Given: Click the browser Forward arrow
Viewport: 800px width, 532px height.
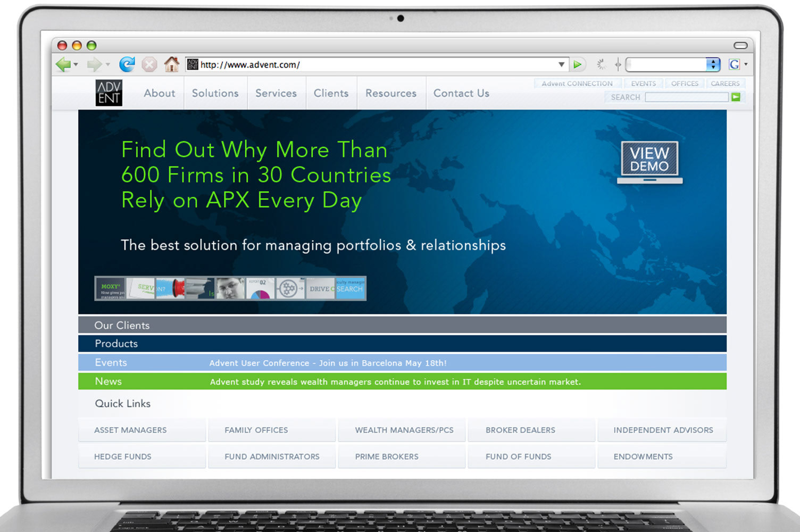Looking at the screenshot, I should coord(94,65).
